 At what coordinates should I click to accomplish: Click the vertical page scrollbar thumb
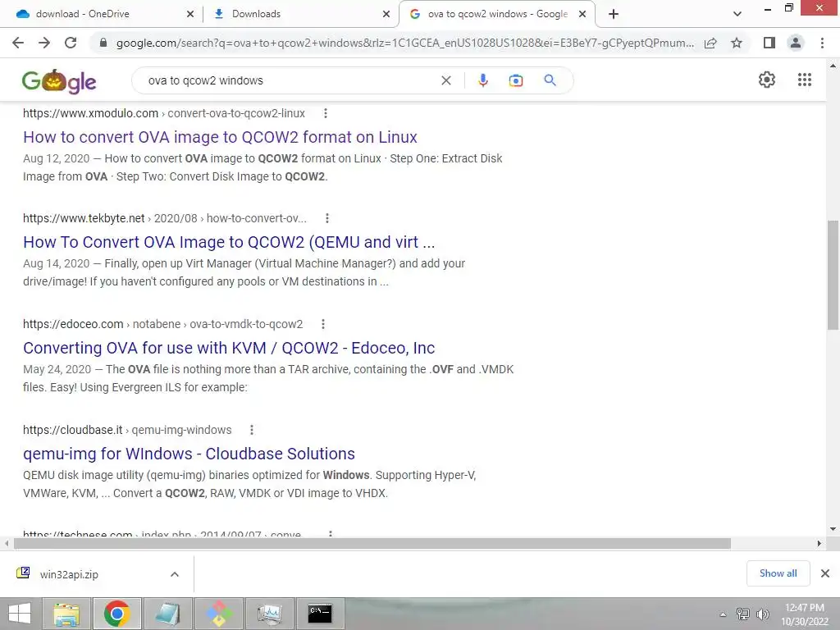833,274
